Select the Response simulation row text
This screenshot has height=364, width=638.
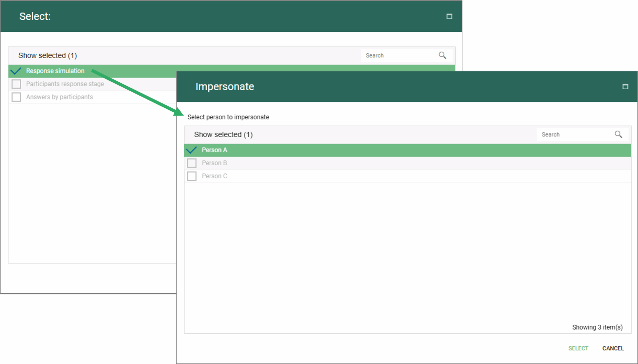55,71
